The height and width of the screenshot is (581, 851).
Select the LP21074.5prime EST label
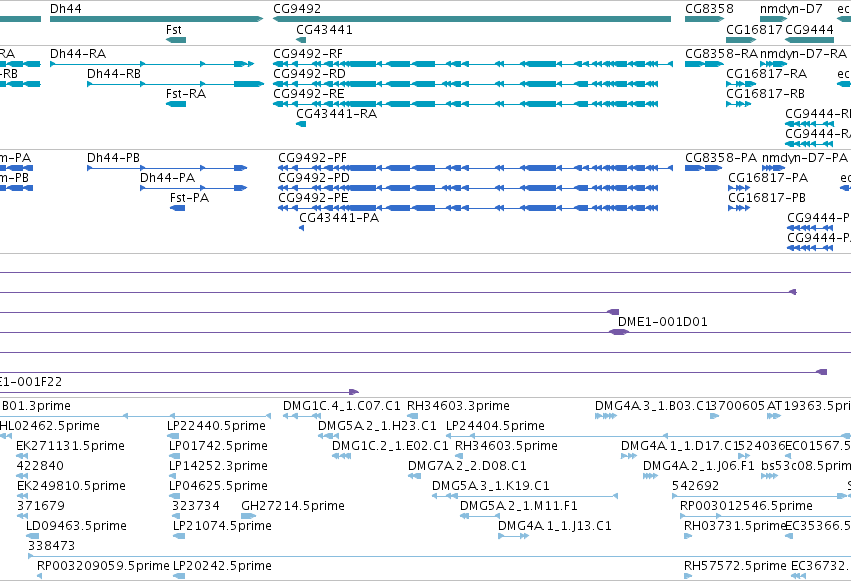(222, 526)
